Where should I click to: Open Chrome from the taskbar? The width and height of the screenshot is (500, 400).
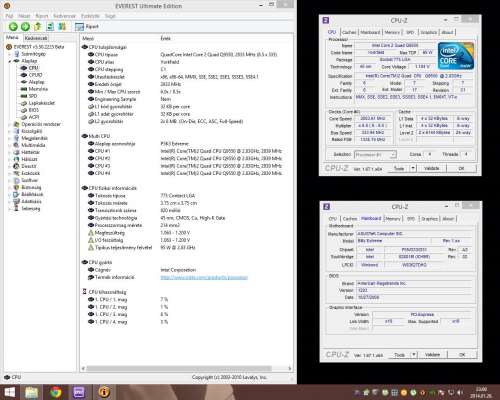[x=56, y=392]
